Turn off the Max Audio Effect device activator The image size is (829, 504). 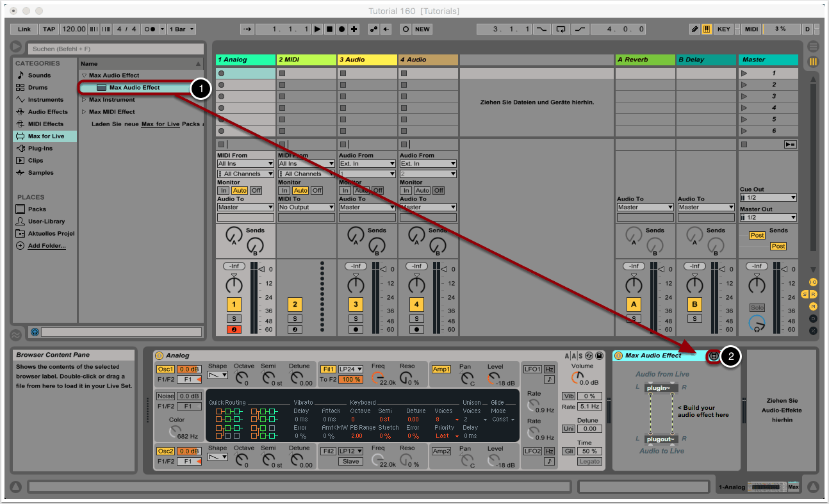[x=618, y=356]
